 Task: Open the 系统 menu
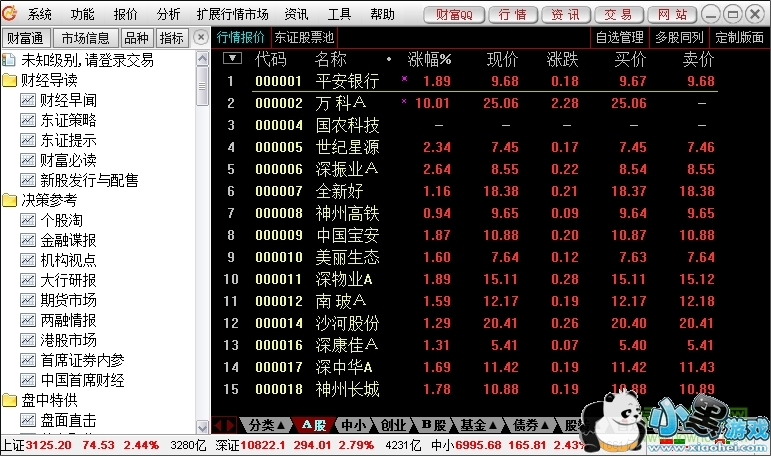pyautogui.click(x=39, y=14)
